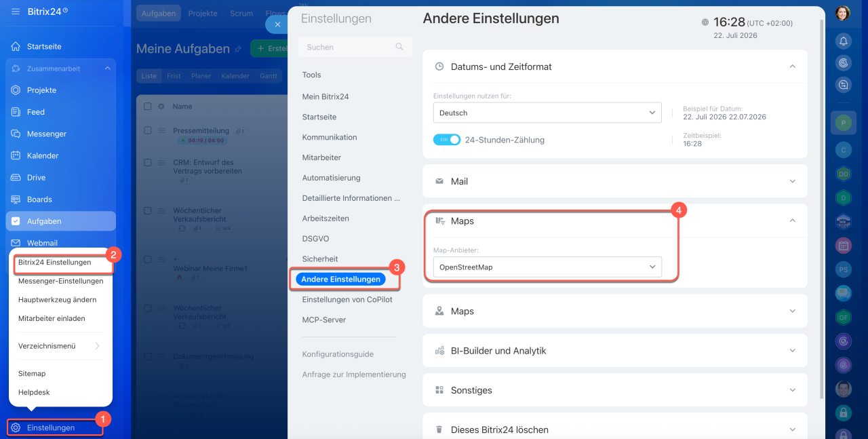
Task: Open Helpdesk from the popup menu
Action: click(x=34, y=392)
